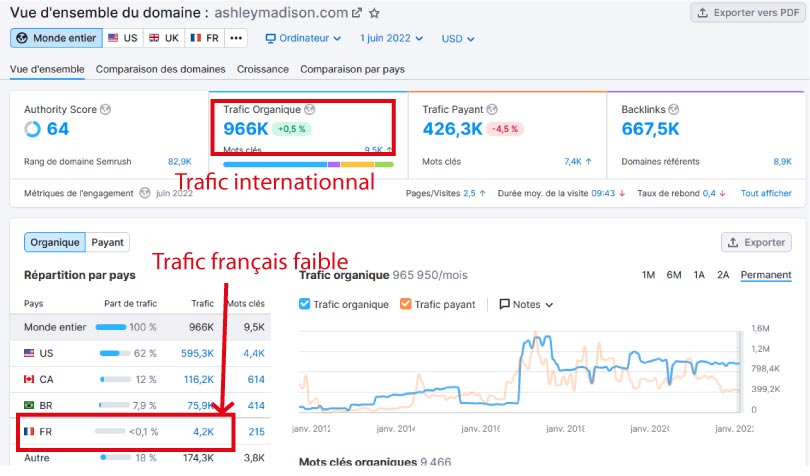810x476 pixels.
Task: Click referring domains 8,9K link
Action: (x=783, y=162)
